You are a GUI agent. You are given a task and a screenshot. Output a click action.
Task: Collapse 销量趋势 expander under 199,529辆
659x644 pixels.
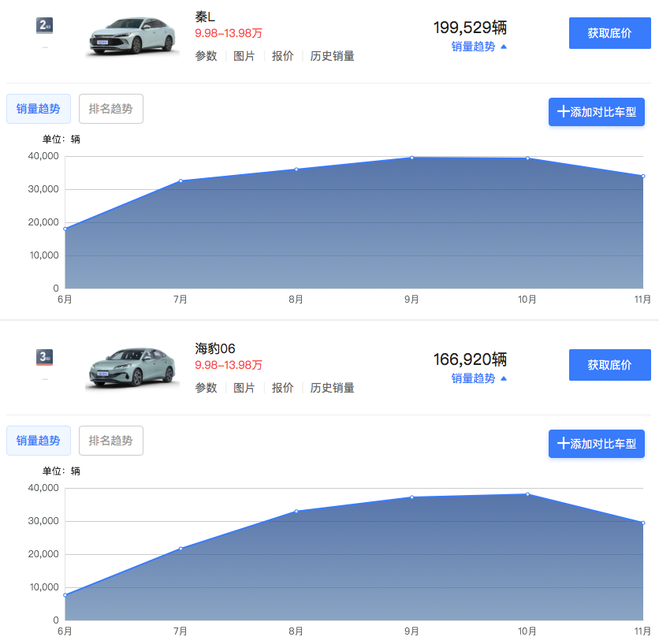point(479,47)
